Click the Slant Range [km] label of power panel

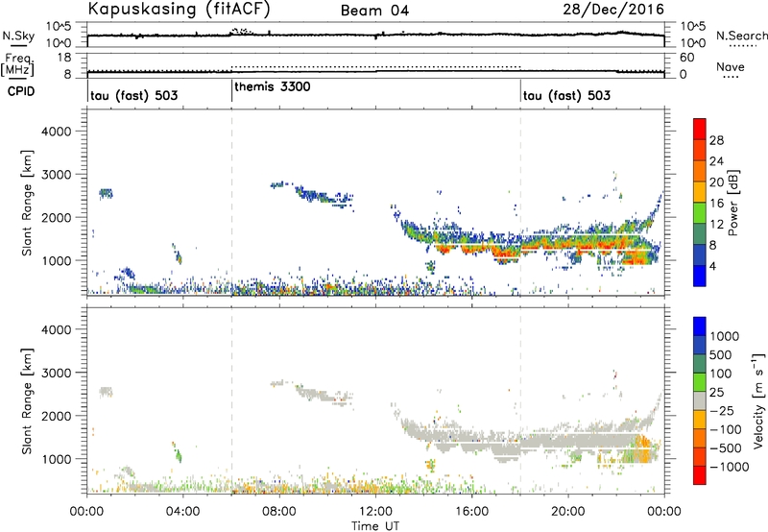pyautogui.click(x=28, y=203)
